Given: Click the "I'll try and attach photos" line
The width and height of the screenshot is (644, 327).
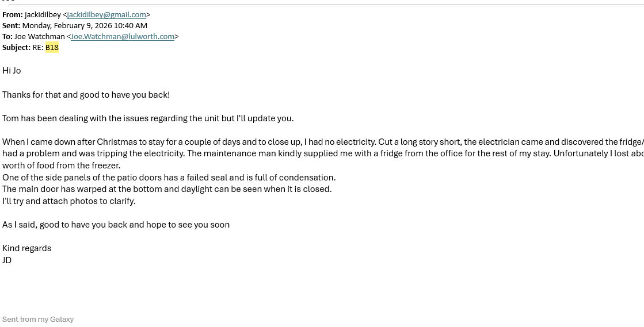Looking at the screenshot, I should (x=68, y=201).
